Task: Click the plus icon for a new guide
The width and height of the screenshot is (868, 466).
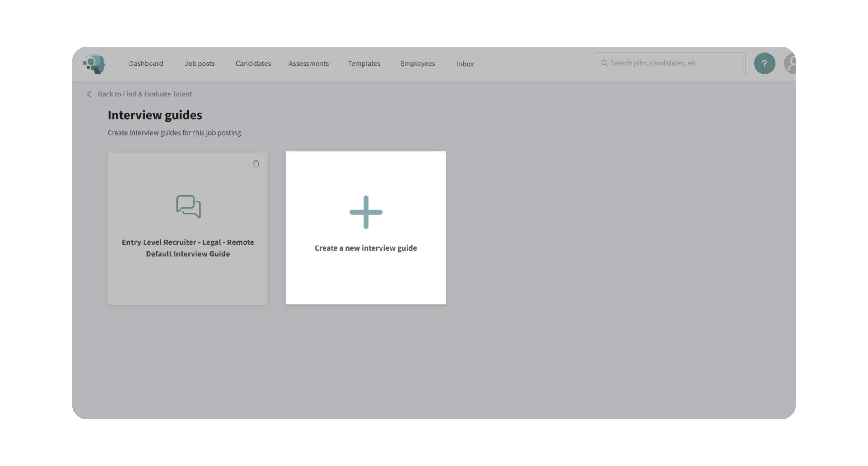Action: [x=366, y=212]
